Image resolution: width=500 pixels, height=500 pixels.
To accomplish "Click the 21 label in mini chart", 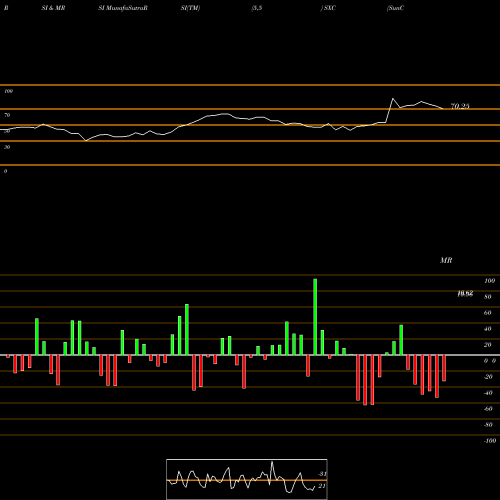I will click(x=322, y=486).
